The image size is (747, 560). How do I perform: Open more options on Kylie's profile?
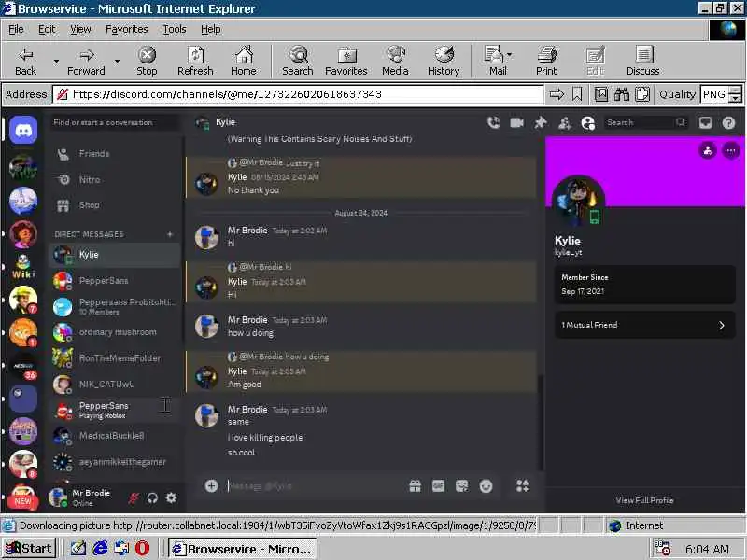coord(731,150)
